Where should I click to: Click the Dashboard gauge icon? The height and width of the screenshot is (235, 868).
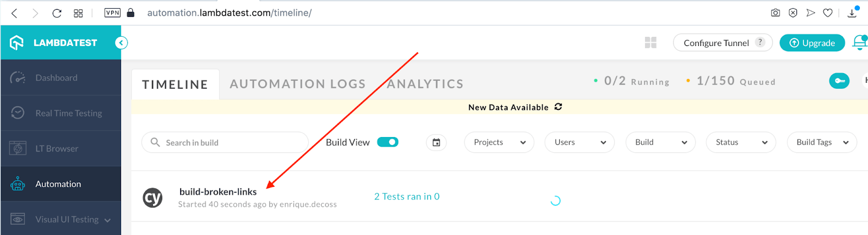tap(18, 78)
